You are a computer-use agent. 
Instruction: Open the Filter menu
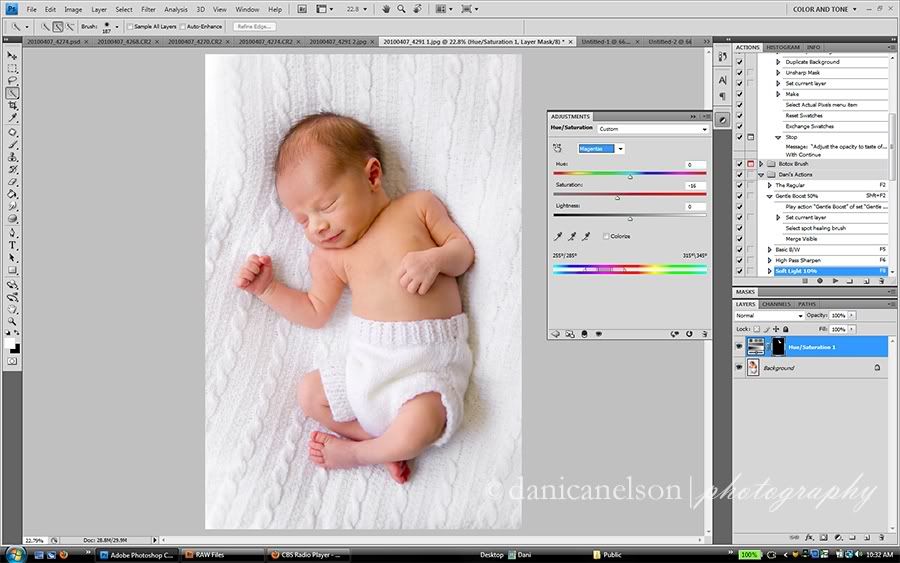[x=148, y=9]
